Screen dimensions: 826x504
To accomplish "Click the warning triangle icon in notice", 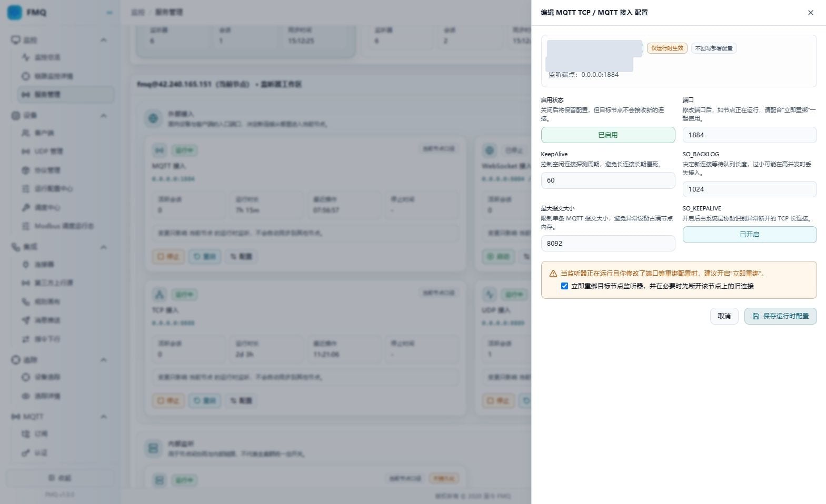I will point(553,274).
